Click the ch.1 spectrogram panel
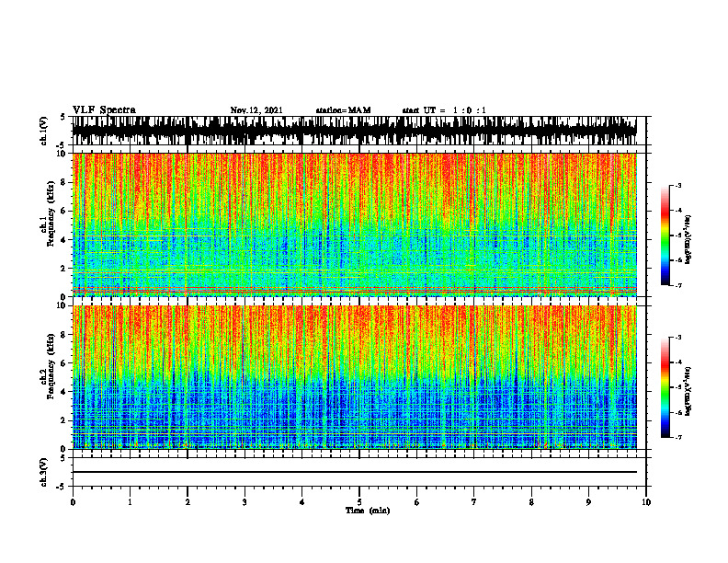Screen dimensions: 728x563 pos(354,224)
